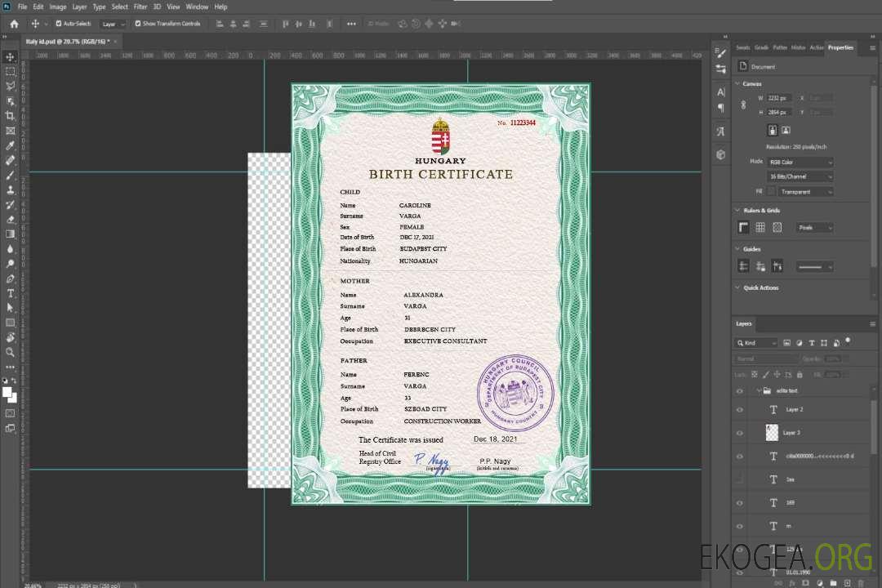Open the 3D panel cube icon
The width and height of the screenshot is (882, 588).
[x=721, y=154]
